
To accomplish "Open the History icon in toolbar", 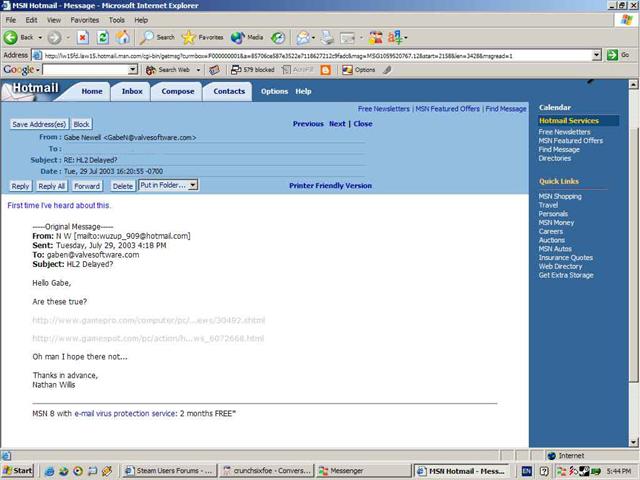I will [278, 38].
